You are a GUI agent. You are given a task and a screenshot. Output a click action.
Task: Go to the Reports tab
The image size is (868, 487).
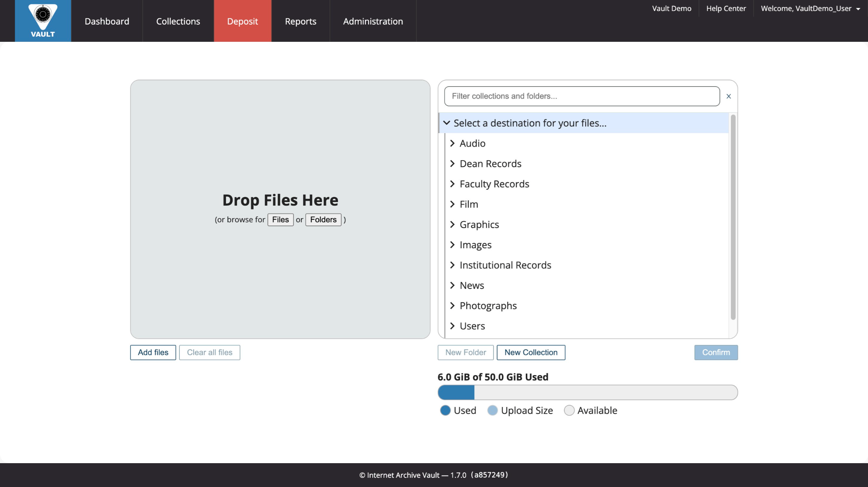point(300,21)
